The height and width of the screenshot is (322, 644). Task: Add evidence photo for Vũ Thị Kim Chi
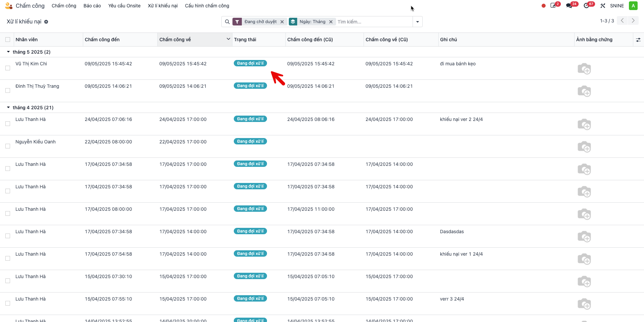point(584,69)
